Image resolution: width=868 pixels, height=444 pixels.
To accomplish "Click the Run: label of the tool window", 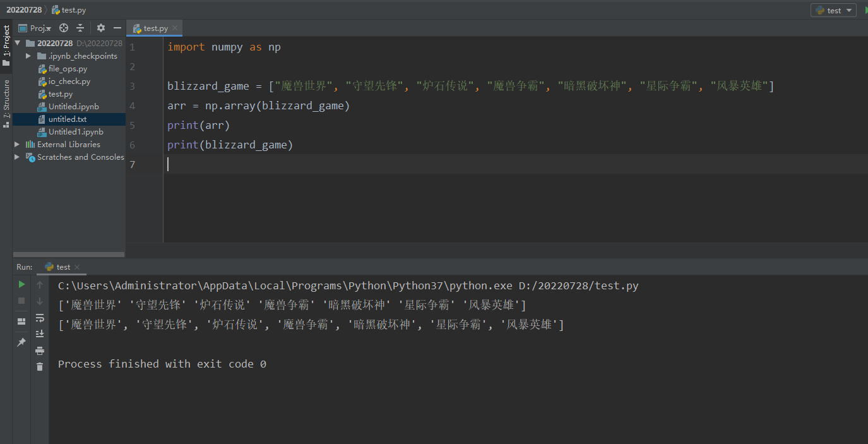I will tap(24, 267).
